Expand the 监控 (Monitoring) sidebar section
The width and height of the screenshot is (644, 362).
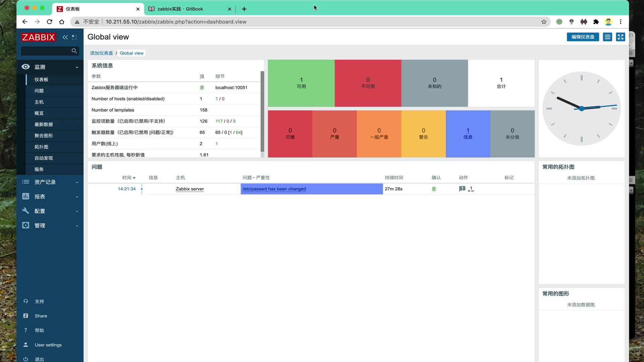[x=50, y=66]
